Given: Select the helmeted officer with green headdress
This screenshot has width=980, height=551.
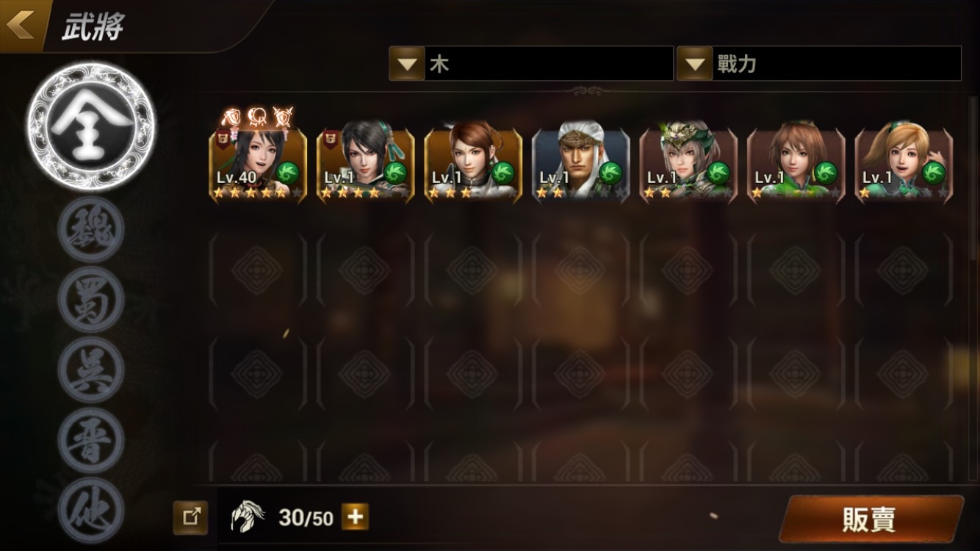Looking at the screenshot, I should tap(688, 162).
